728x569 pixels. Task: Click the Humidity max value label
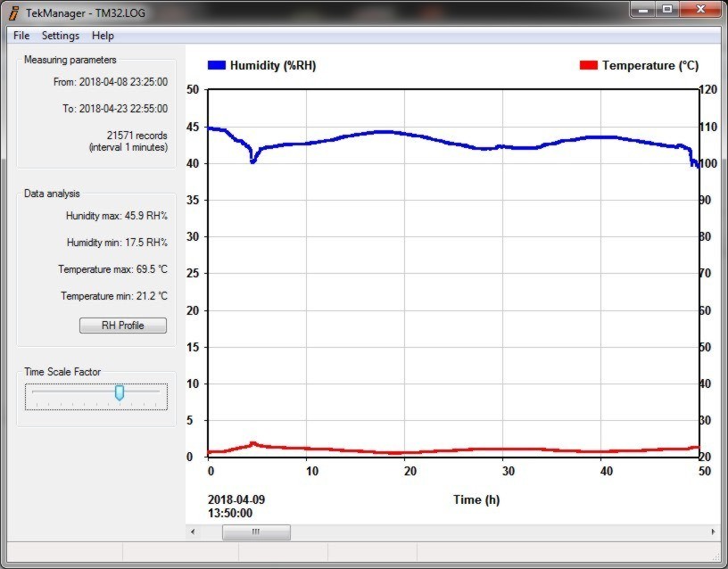[x=116, y=216]
